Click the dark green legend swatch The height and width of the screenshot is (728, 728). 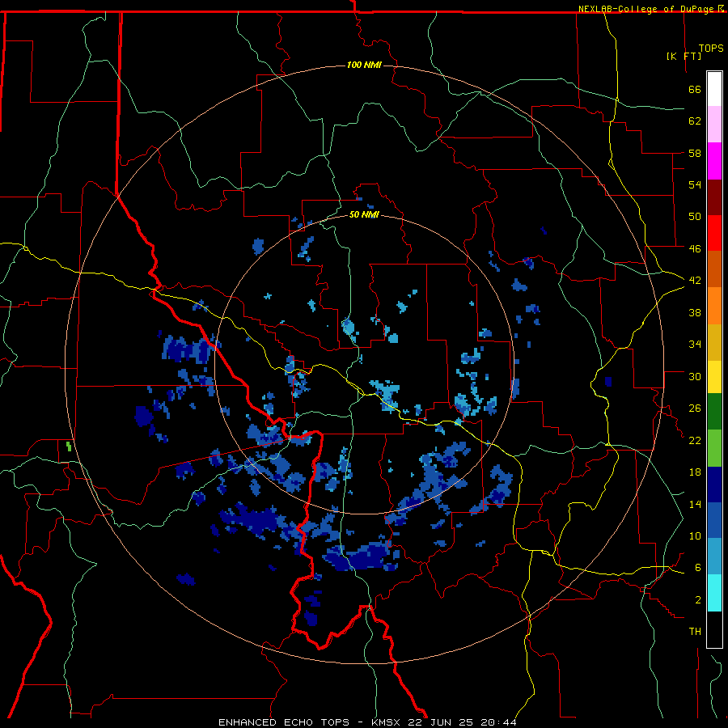714,412
